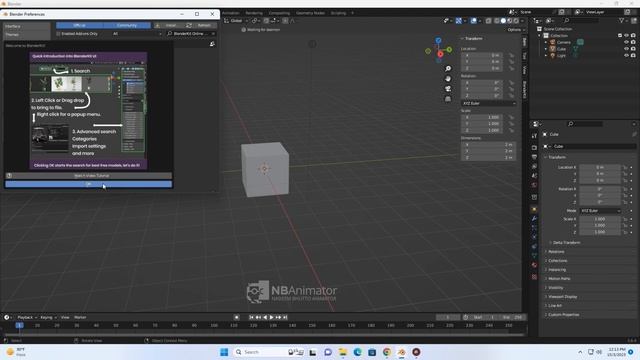
Task: Click the blue Z axis on navigation gizmo
Action: (438, 40)
